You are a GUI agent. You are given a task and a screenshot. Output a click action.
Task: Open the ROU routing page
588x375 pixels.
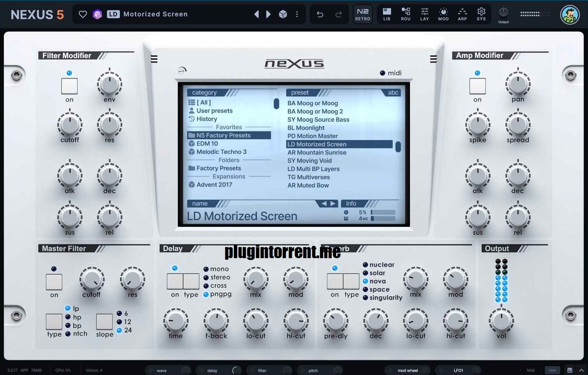406,14
